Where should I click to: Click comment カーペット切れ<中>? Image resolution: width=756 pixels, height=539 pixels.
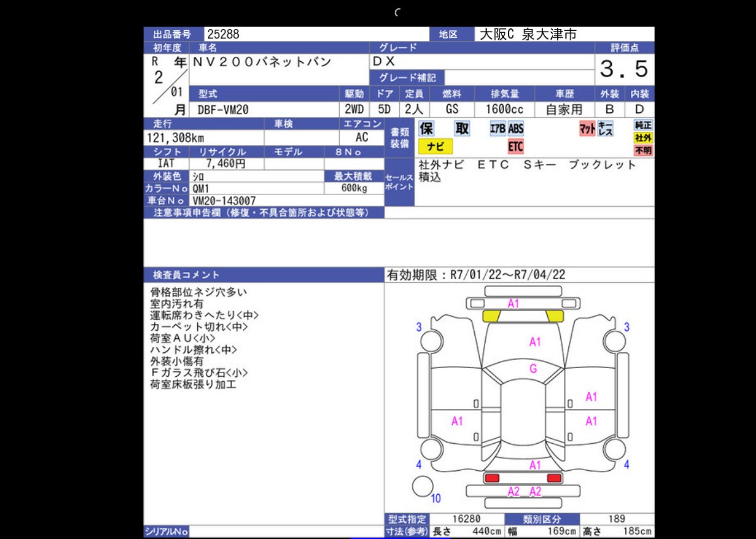click(x=199, y=326)
